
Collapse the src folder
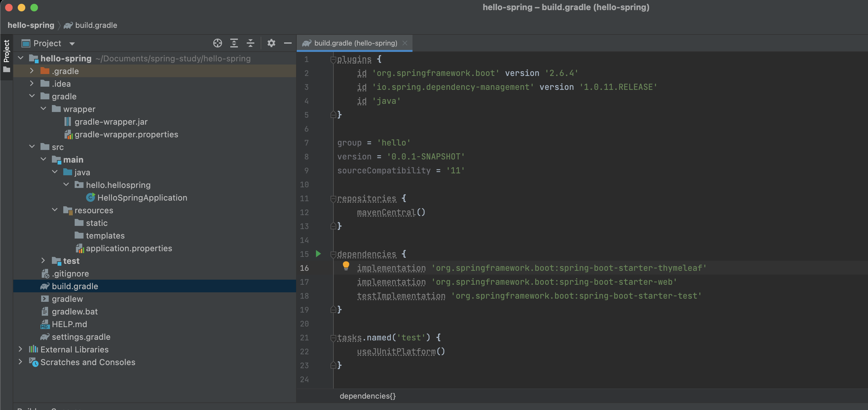click(x=32, y=146)
